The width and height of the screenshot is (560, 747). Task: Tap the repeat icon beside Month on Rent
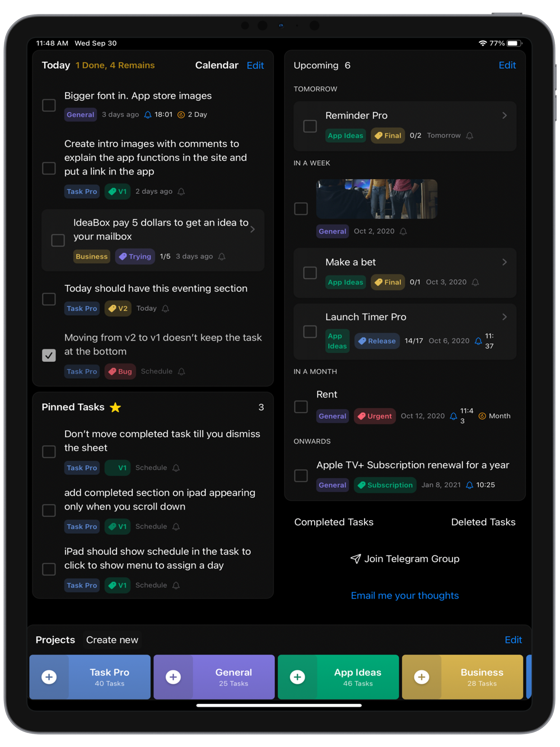click(x=482, y=416)
